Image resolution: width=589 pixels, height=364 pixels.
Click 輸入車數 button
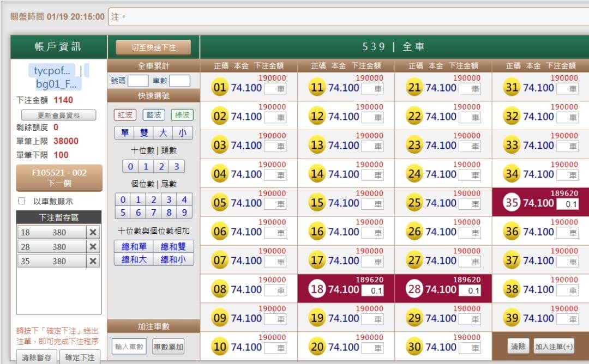tap(129, 347)
